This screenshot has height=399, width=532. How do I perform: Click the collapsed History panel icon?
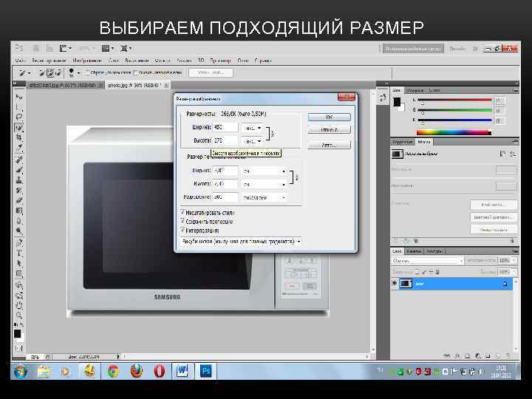383,98
